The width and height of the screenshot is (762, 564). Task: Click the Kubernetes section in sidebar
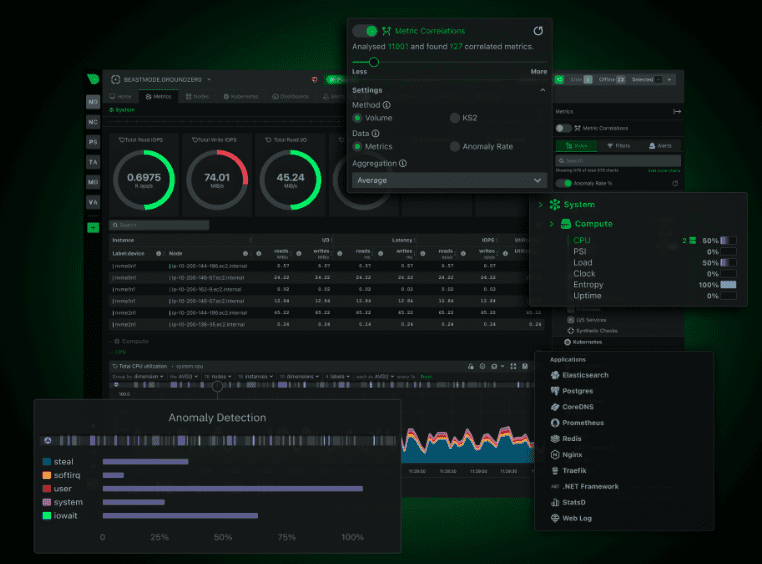coord(583,342)
